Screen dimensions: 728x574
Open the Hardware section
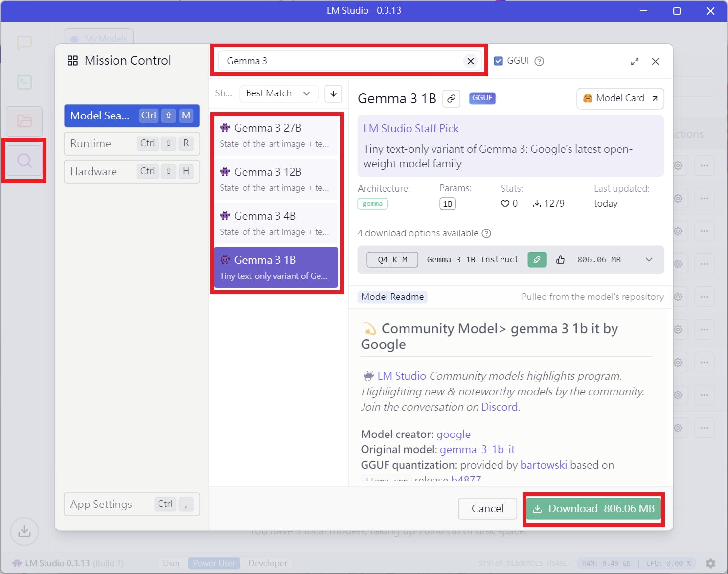(x=132, y=171)
